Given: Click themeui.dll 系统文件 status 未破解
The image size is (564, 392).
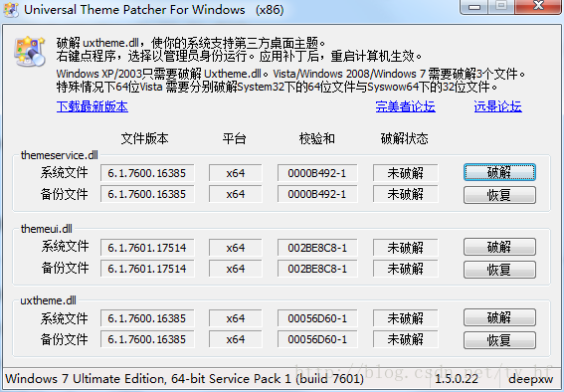Looking at the screenshot, I should 406,248.
